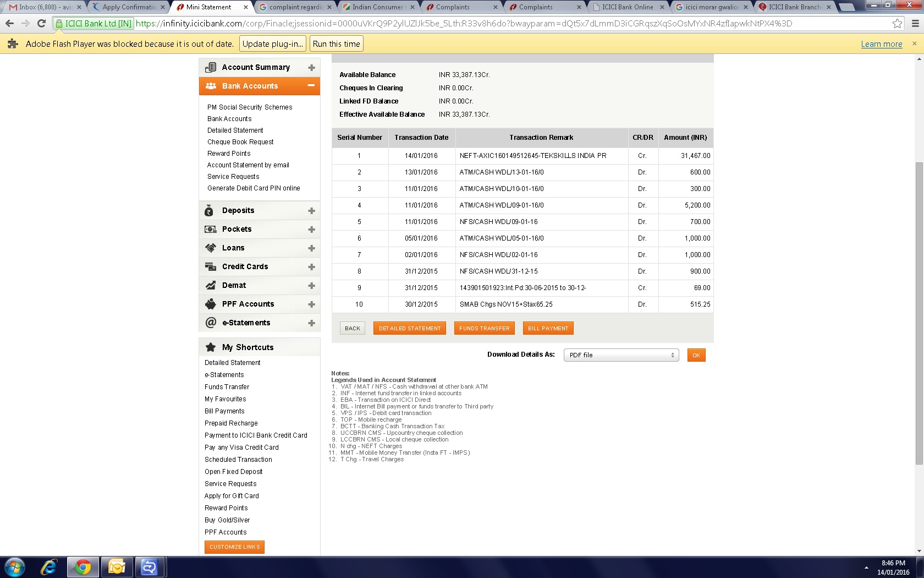Expand the Pockets menu section
The height and width of the screenshot is (578, 924).
point(311,230)
